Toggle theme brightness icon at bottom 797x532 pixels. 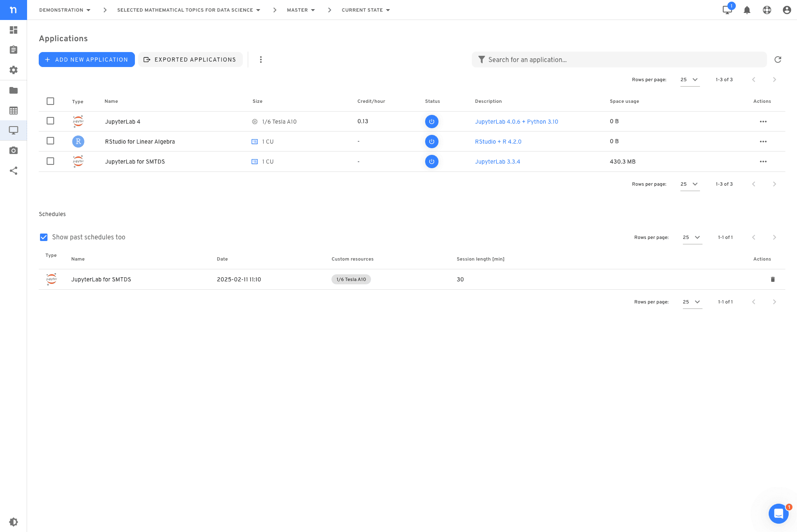coord(13,522)
